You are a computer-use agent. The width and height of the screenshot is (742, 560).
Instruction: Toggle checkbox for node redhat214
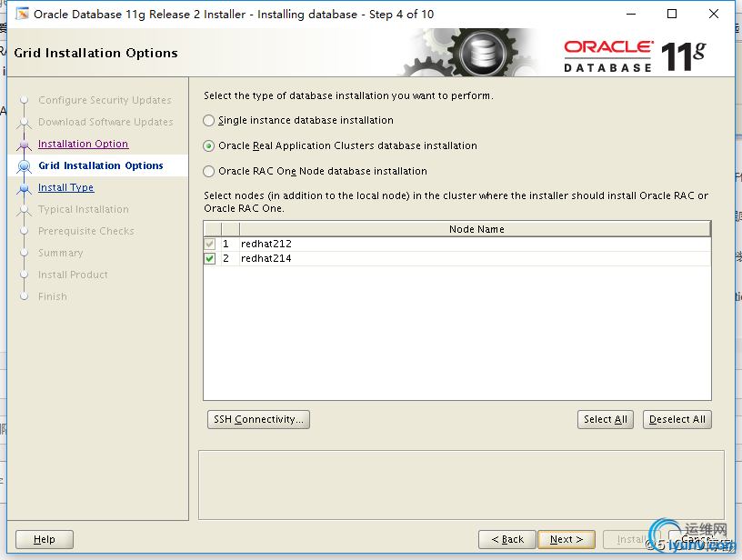coord(210,259)
